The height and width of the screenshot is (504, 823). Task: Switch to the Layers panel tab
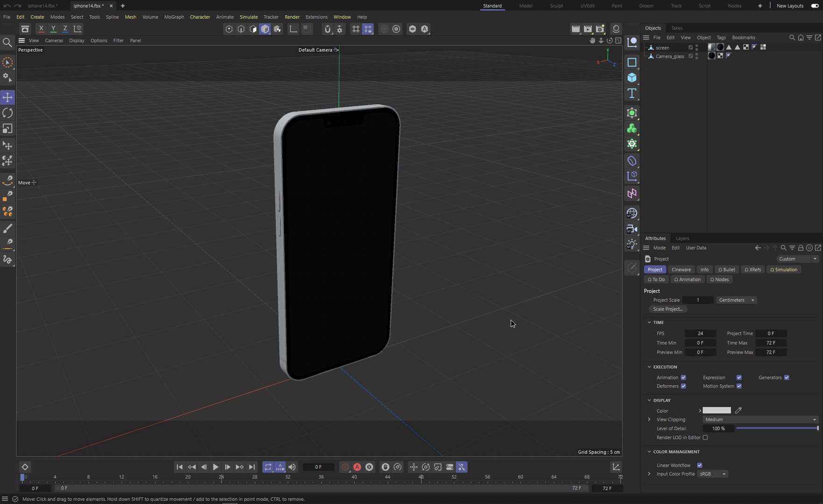tap(682, 238)
